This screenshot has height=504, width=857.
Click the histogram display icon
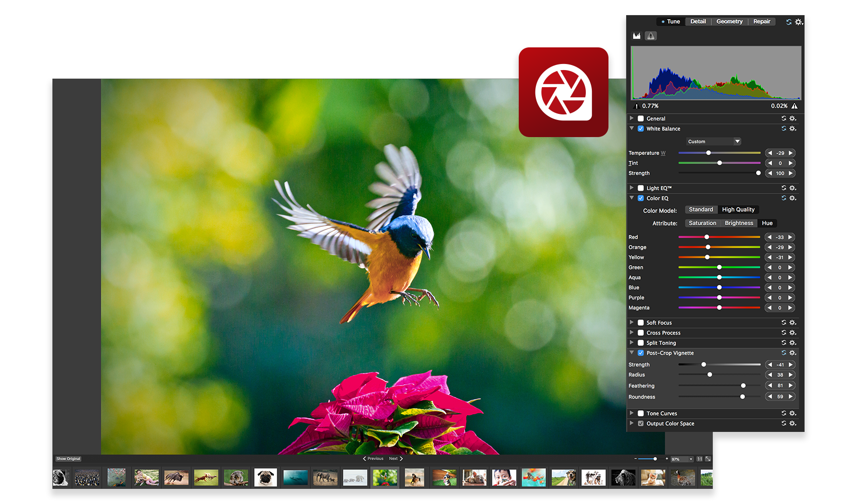pyautogui.click(x=637, y=36)
